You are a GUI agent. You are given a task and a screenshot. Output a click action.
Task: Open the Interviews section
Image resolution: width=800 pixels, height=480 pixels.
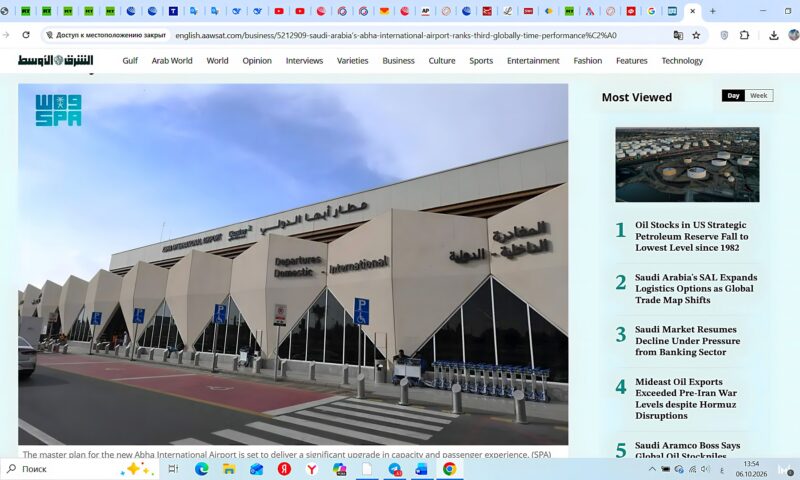click(304, 61)
